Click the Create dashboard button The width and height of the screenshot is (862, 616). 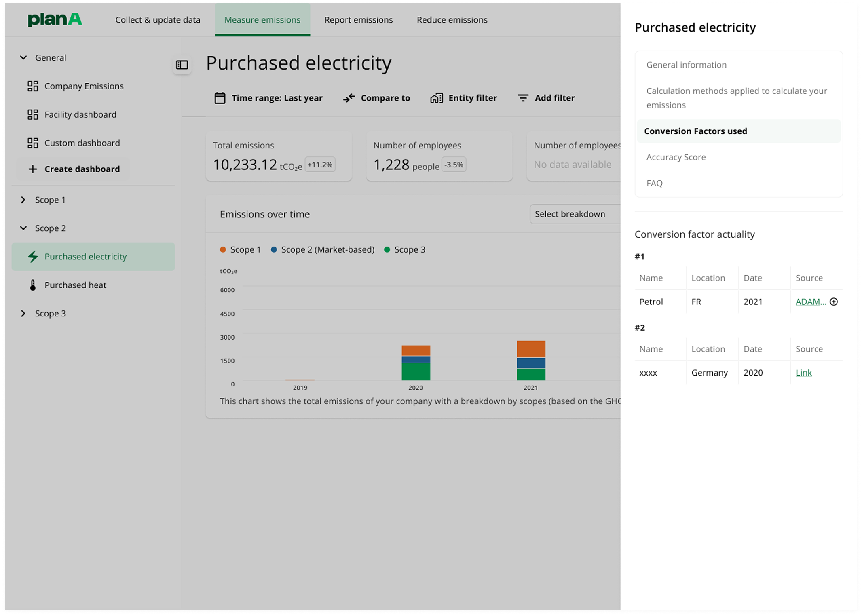[x=74, y=169]
